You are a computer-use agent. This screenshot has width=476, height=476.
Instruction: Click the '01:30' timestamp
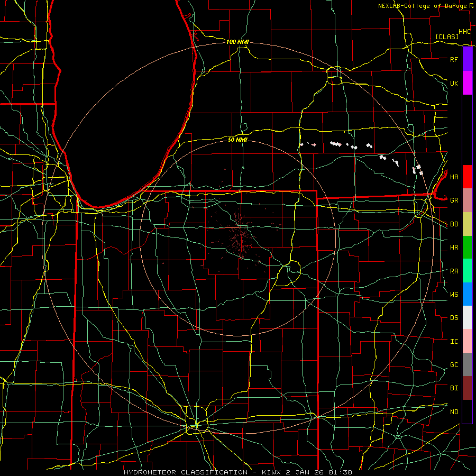click(340, 472)
